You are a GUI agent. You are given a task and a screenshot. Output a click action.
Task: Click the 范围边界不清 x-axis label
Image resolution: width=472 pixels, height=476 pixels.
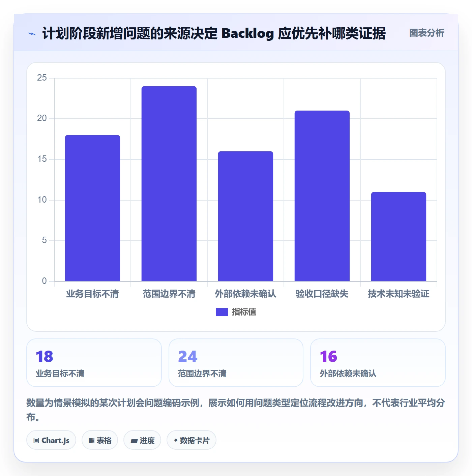click(x=169, y=294)
